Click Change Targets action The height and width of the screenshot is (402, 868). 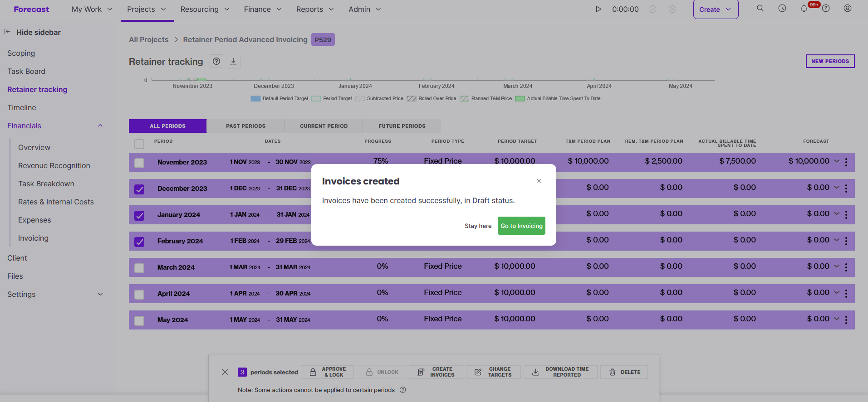494,372
